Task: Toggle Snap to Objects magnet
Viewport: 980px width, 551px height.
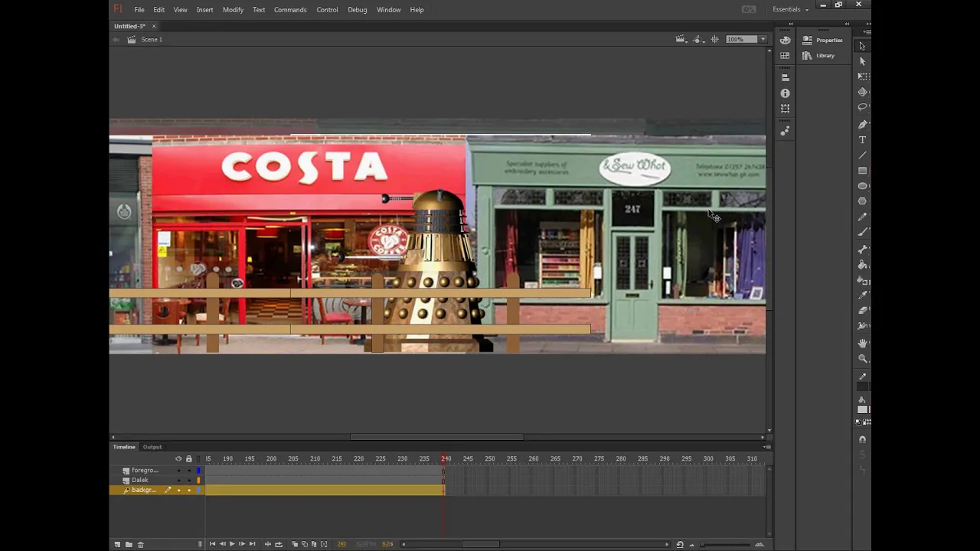Action: [x=863, y=439]
